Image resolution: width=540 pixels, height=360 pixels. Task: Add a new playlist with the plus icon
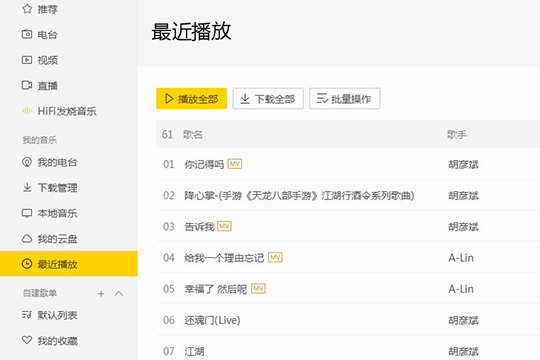point(101,294)
